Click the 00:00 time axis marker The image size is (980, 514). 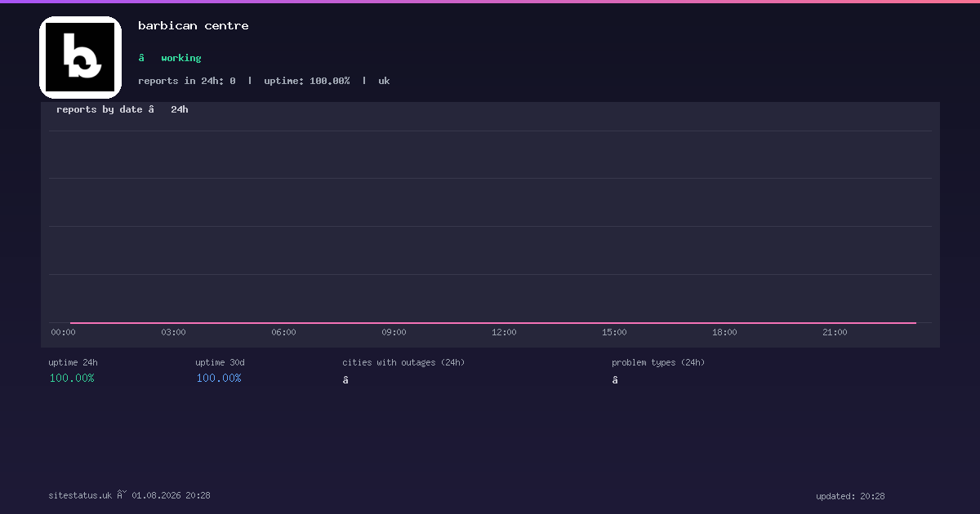coord(63,332)
